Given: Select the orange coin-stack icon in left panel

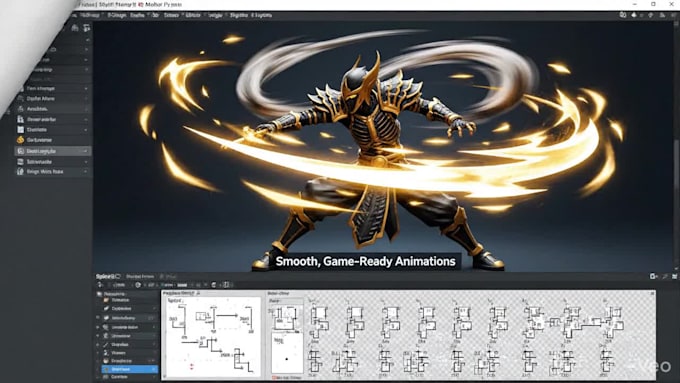Looking at the screenshot, I should tap(20, 140).
